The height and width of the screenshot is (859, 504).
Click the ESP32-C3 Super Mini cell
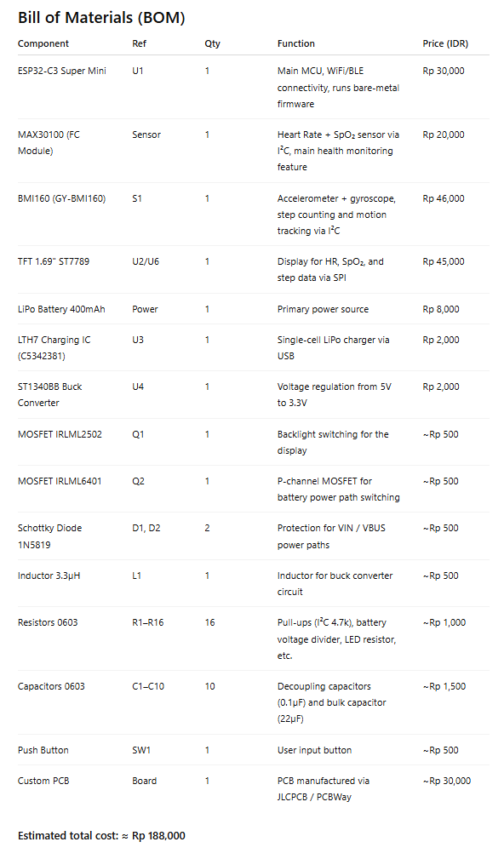point(62,71)
